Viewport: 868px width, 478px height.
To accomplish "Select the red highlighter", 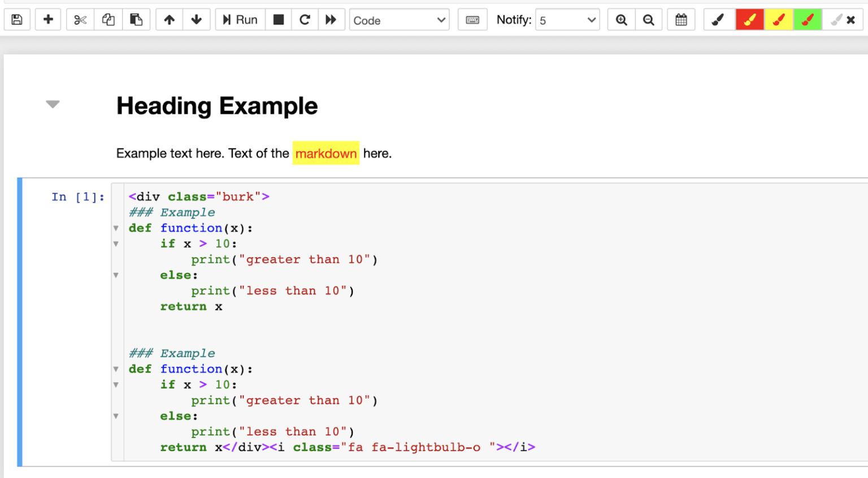I will [750, 19].
